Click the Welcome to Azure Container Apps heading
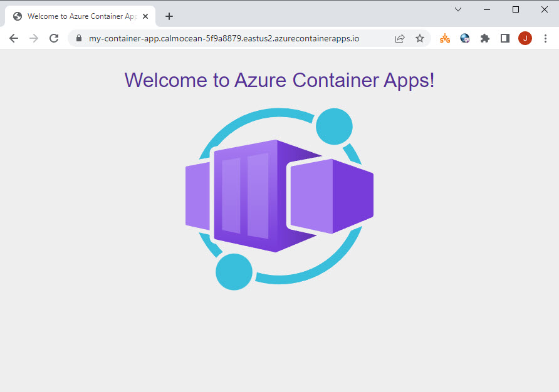559x392 pixels. [279, 80]
